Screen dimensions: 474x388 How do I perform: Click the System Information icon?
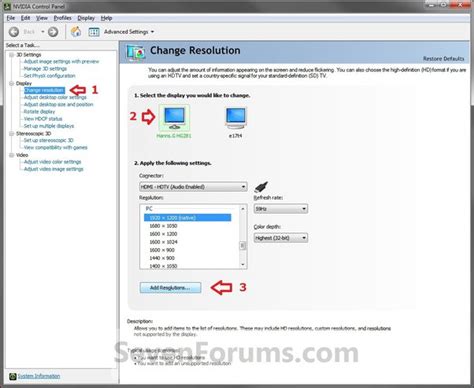(13, 377)
